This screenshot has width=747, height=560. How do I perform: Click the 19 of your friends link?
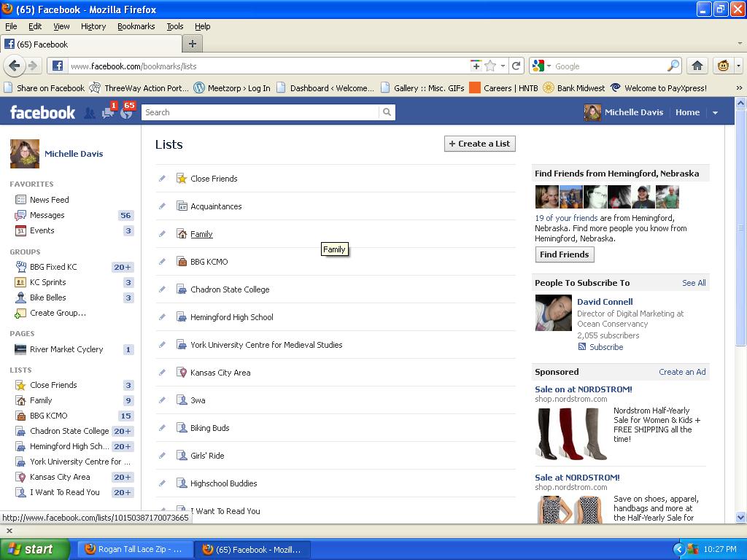pyautogui.click(x=566, y=218)
